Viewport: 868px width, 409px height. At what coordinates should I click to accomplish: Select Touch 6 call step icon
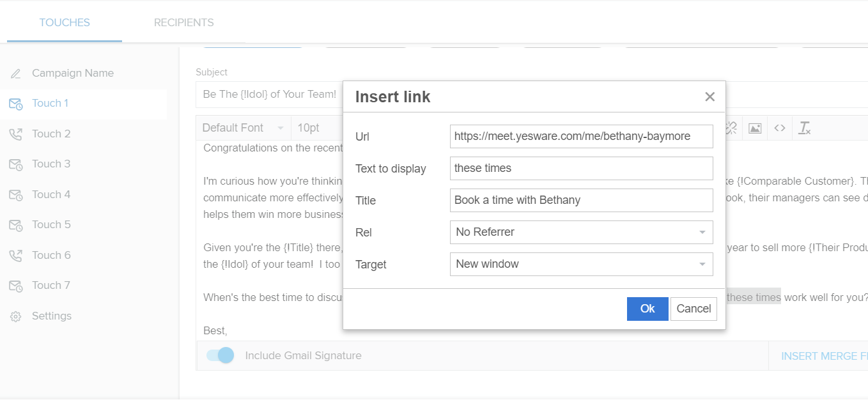click(16, 255)
